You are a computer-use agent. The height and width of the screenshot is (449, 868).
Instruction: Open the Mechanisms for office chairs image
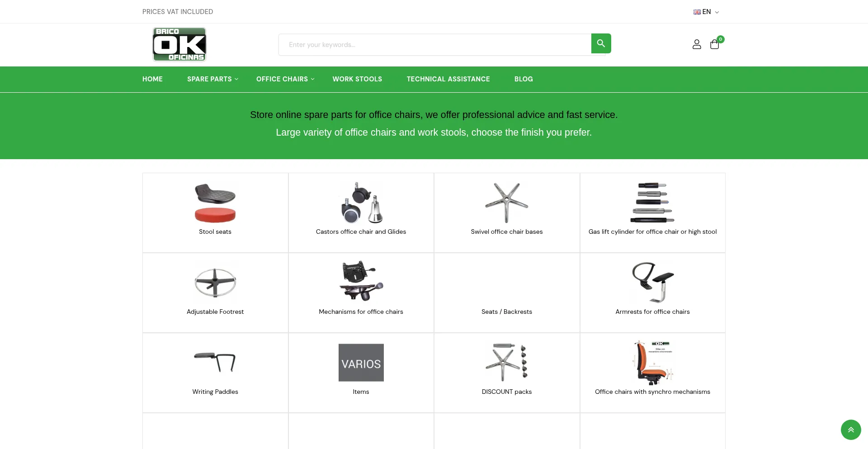[x=361, y=281]
